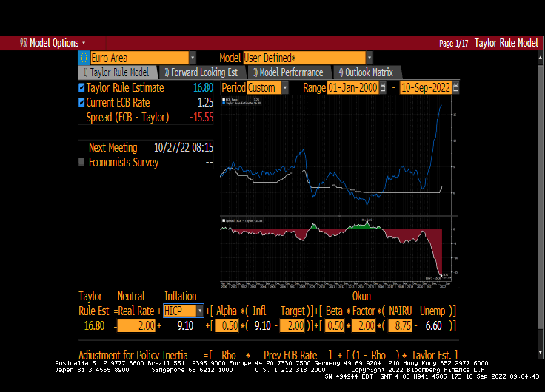Open the Model User Defined dropdown
545x392 pixels.
369,58
